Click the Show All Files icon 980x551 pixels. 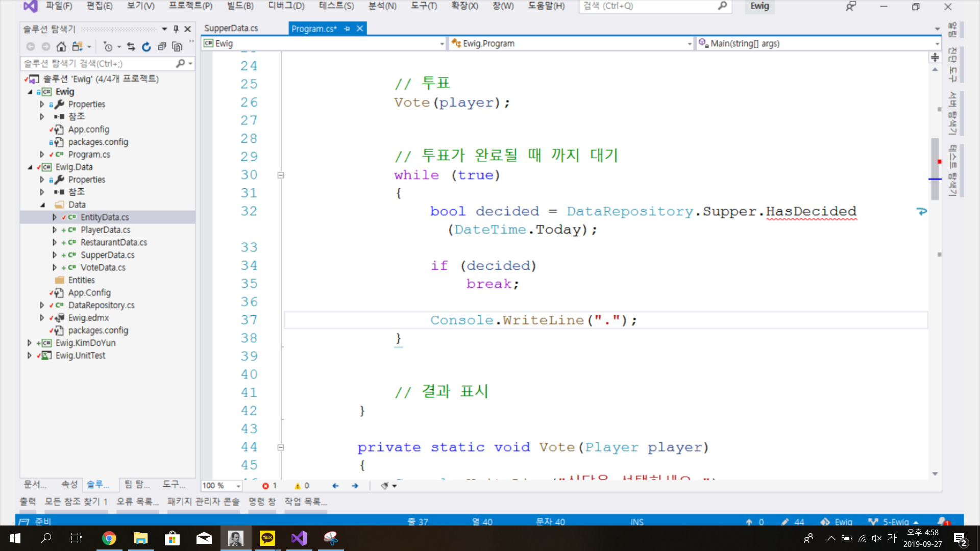coord(177,47)
